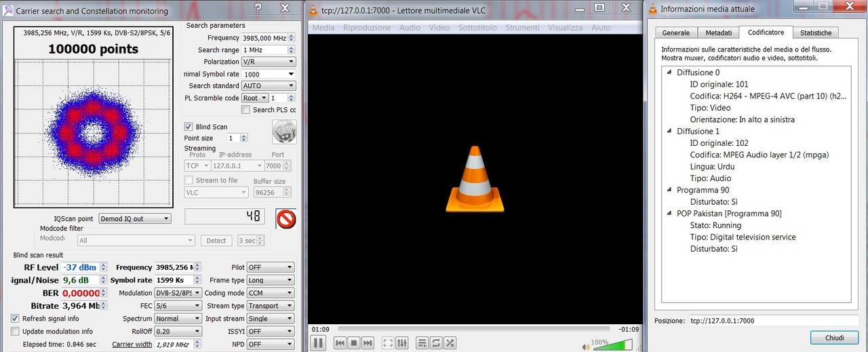This screenshot has width=868, height=352.
Task: Open the VLC Media menu
Action: [323, 28]
